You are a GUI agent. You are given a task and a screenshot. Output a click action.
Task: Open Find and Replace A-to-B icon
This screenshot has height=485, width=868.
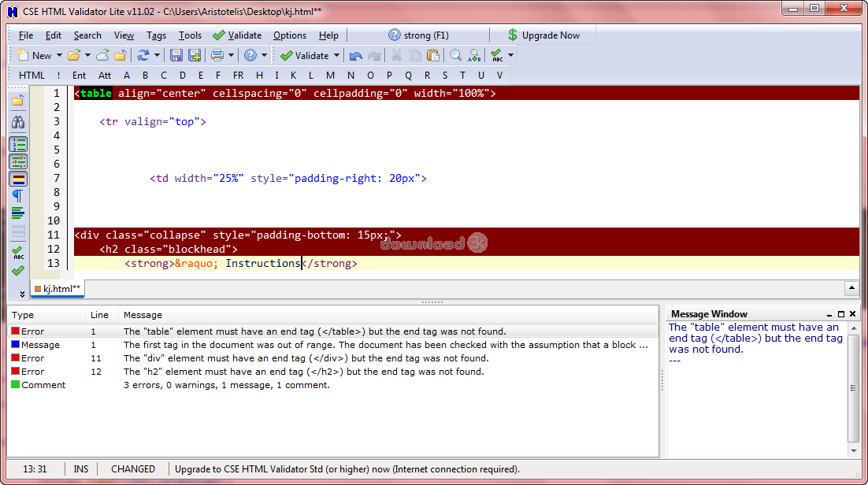tap(474, 55)
